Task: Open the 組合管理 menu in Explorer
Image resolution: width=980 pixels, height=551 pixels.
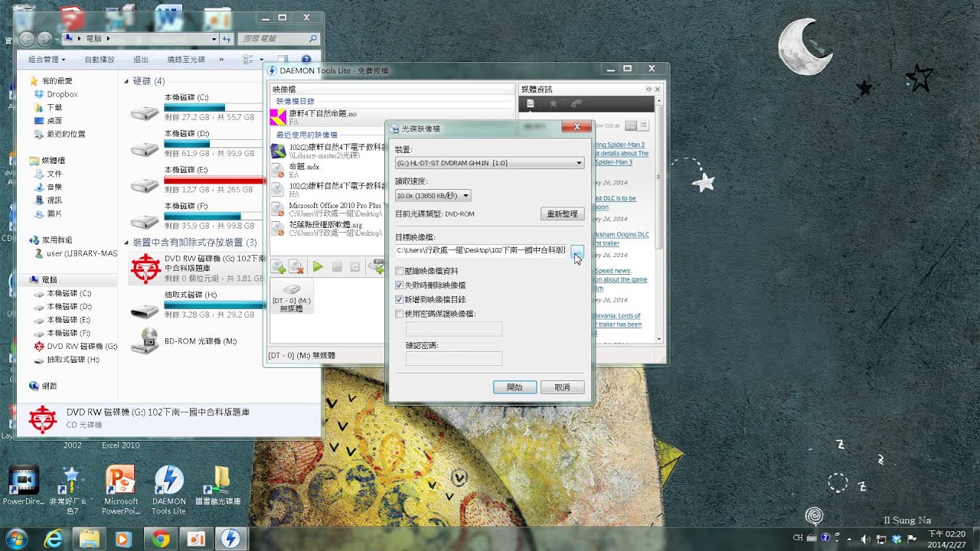Action: pyautogui.click(x=47, y=59)
